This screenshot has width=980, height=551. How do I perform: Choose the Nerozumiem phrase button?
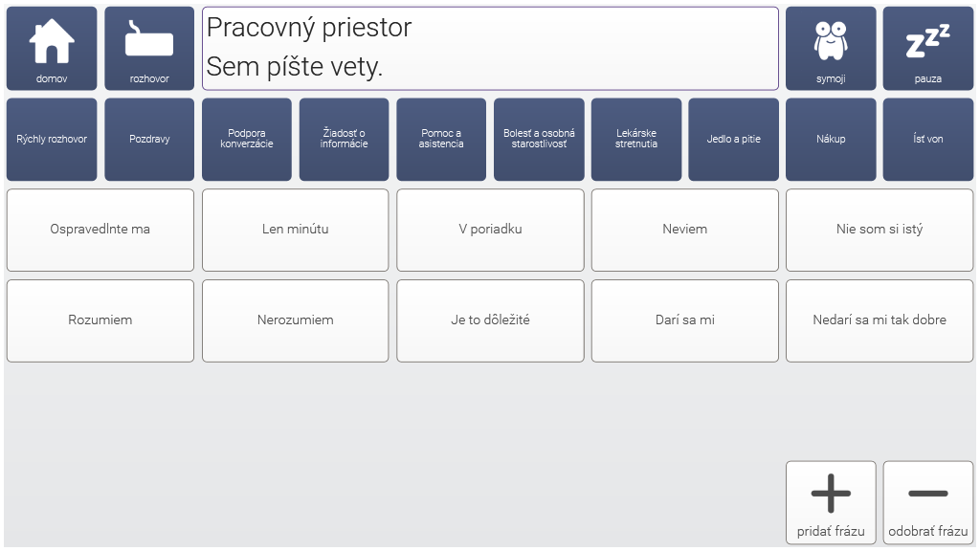(295, 320)
